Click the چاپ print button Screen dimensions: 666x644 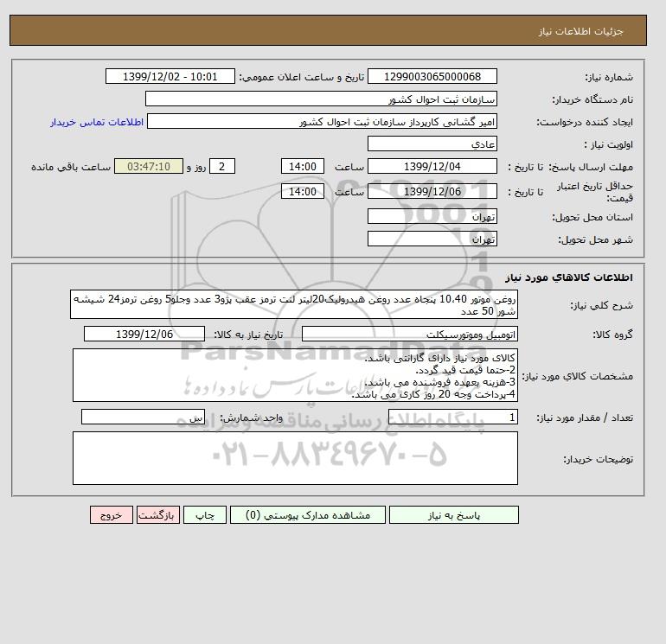click(x=205, y=515)
